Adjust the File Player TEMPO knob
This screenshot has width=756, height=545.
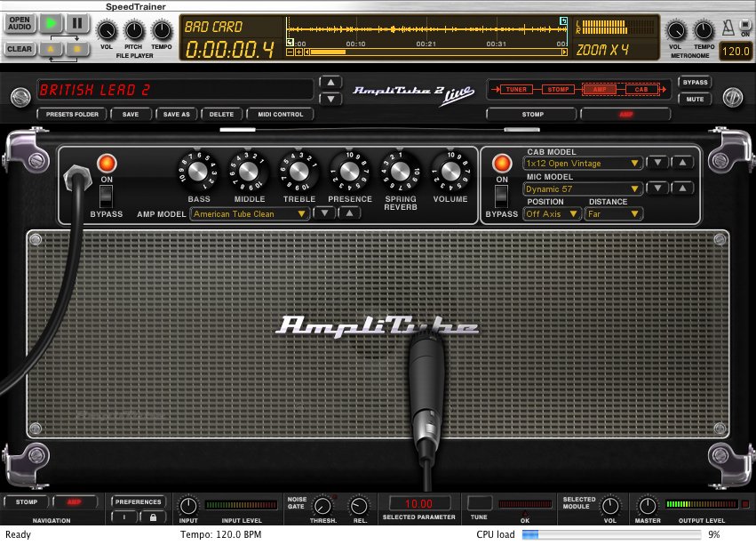[x=162, y=31]
